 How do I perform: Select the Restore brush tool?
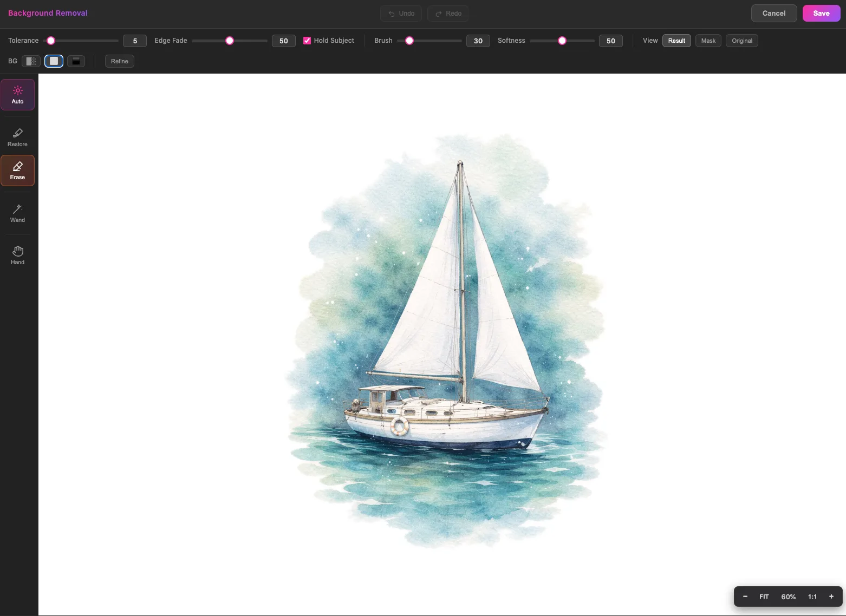click(x=17, y=137)
